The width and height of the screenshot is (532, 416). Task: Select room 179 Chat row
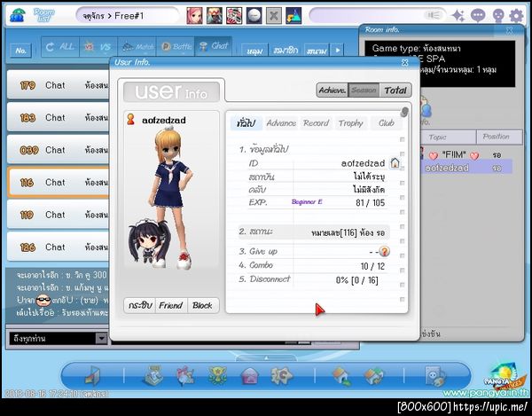pos(58,85)
